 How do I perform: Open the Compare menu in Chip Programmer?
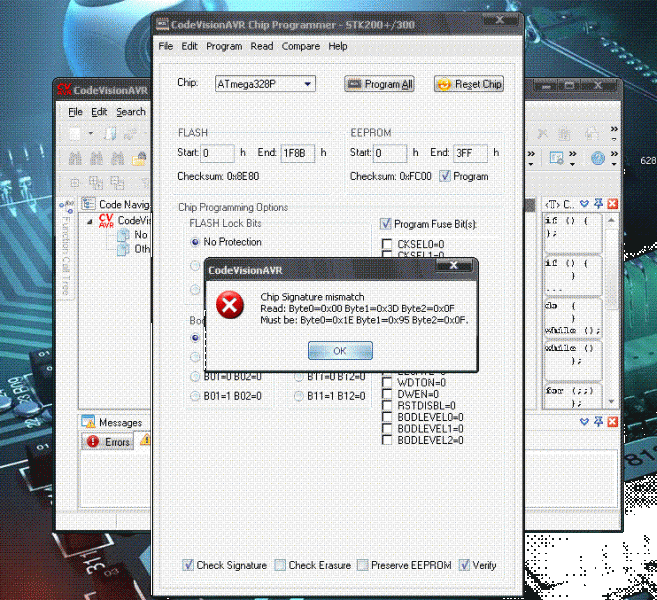[301, 46]
